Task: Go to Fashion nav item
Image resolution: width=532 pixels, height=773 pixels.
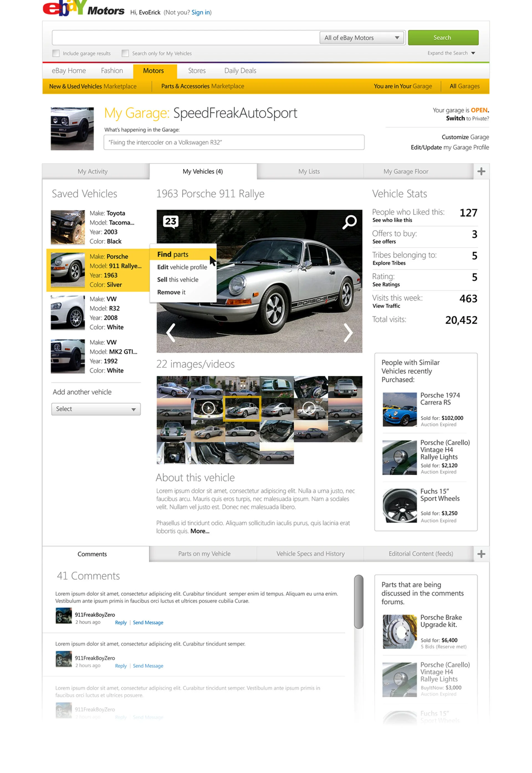Action: 112,71
